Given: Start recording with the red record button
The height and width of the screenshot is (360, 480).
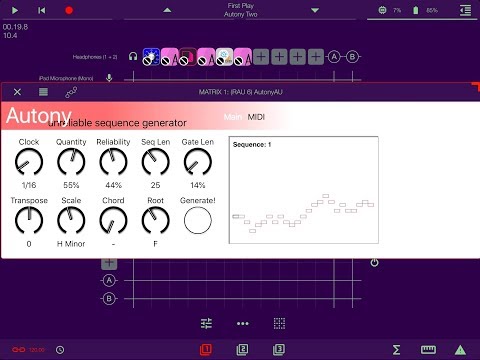Looking at the screenshot, I should click(69, 10).
